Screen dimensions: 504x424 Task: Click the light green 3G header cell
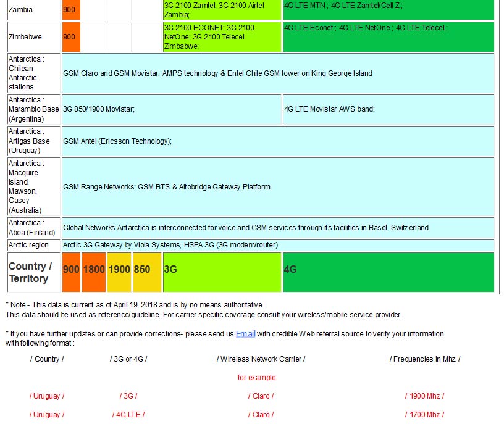tap(222, 270)
